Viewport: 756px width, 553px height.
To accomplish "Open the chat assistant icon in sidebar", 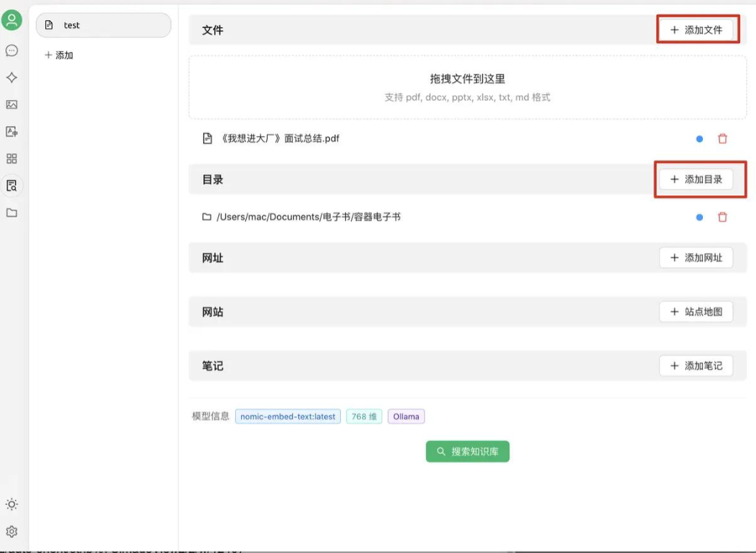I will [x=11, y=51].
